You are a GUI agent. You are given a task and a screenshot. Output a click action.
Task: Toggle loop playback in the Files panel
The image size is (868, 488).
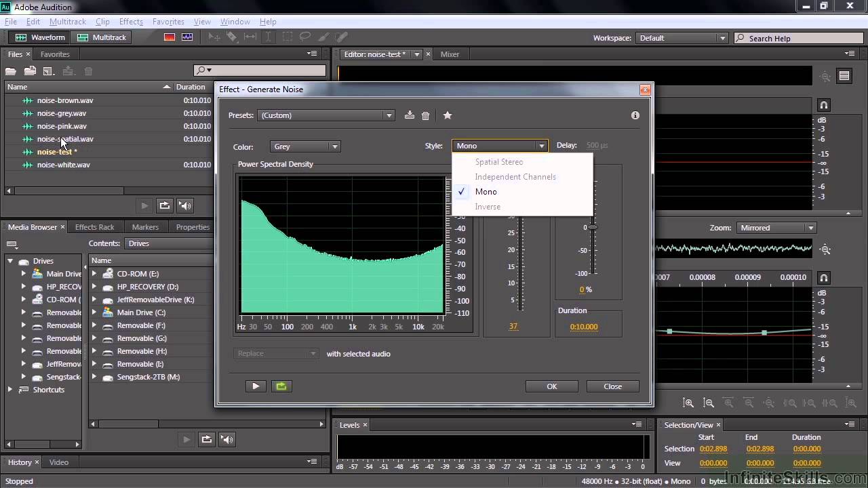[x=164, y=205]
